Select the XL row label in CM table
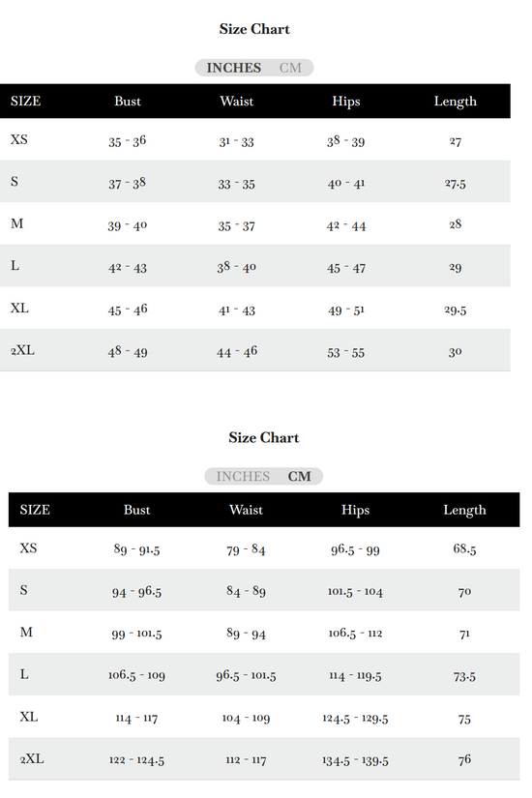The height and width of the screenshot is (798, 532). point(28,717)
